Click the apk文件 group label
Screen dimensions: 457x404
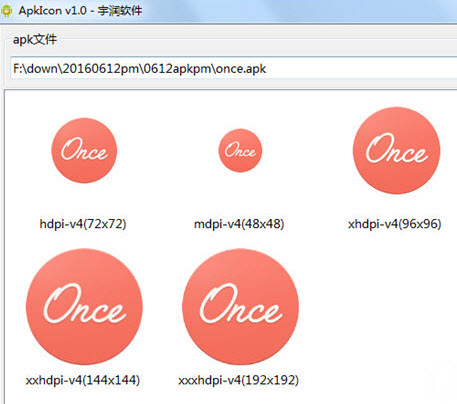[35, 40]
